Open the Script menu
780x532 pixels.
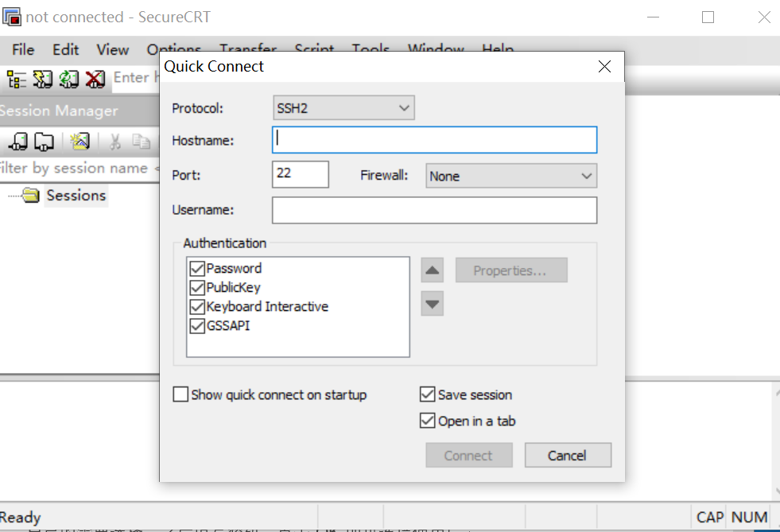pyautogui.click(x=314, y=50)
